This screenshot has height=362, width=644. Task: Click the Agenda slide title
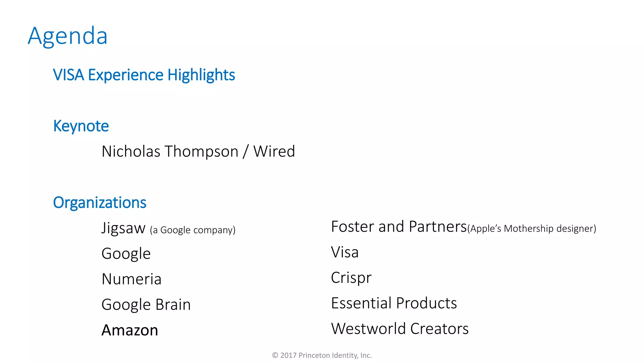pos(68,36)
